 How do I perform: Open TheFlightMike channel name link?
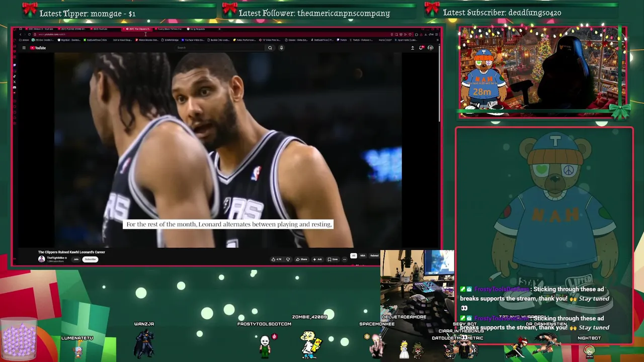pos(56,258)
